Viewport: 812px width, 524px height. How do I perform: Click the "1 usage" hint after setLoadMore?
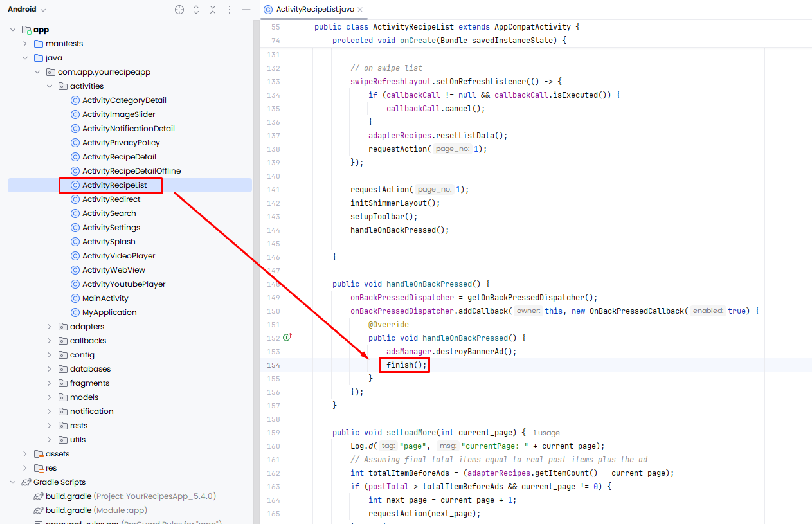pyautogui.click(x=546, y=433)
